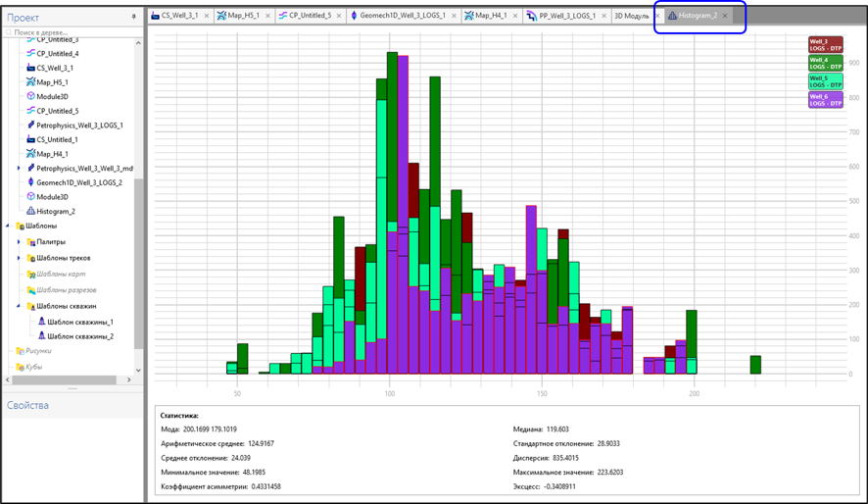The image size is (868, 504).
Task: Click the project tree scroll-down arrow
Action: point(138,370)
